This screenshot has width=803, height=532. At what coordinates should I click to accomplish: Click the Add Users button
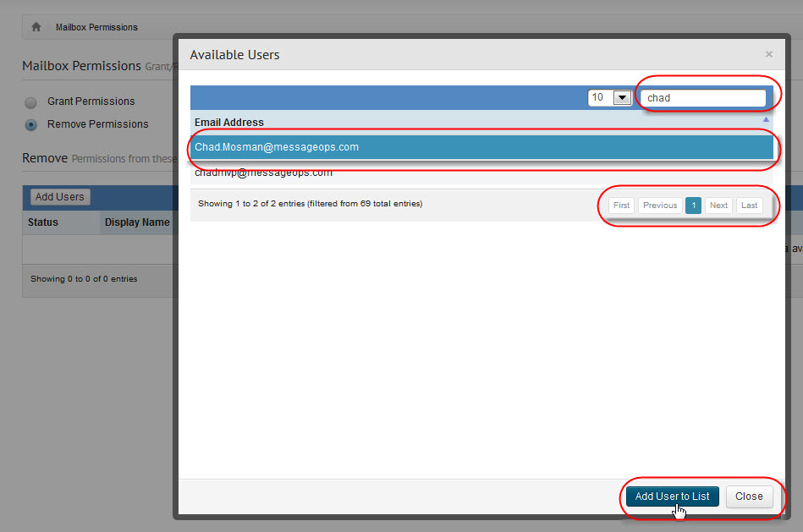(60, 196)
